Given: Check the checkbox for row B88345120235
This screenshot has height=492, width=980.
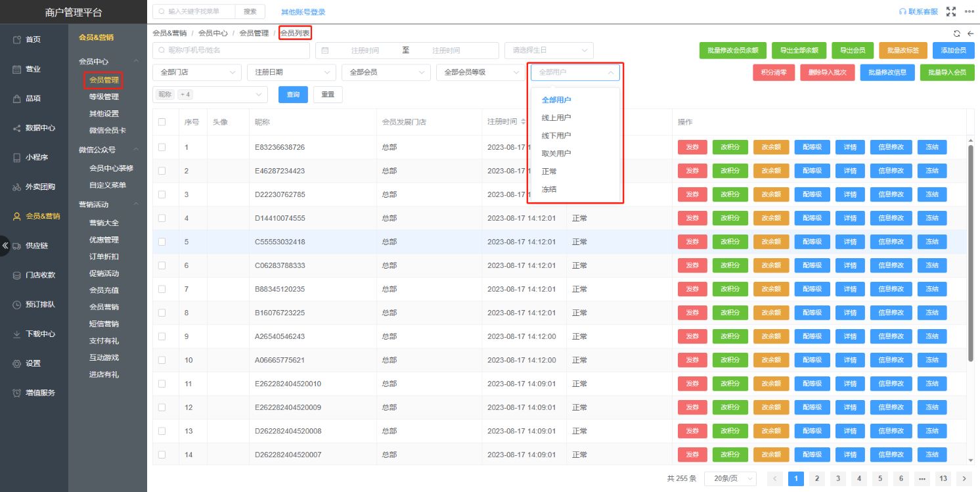Looking at the screenshot, I should (162, 289).
